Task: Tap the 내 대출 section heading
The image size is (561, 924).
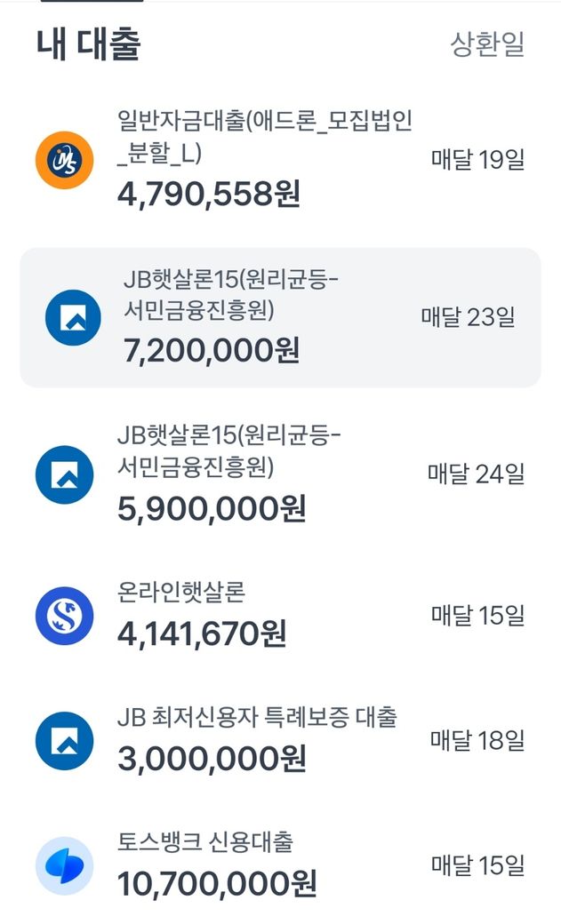Action: (x=89, y=44)
